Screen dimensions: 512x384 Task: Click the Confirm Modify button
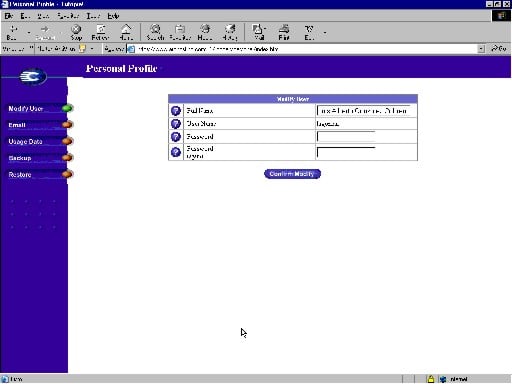292,174
